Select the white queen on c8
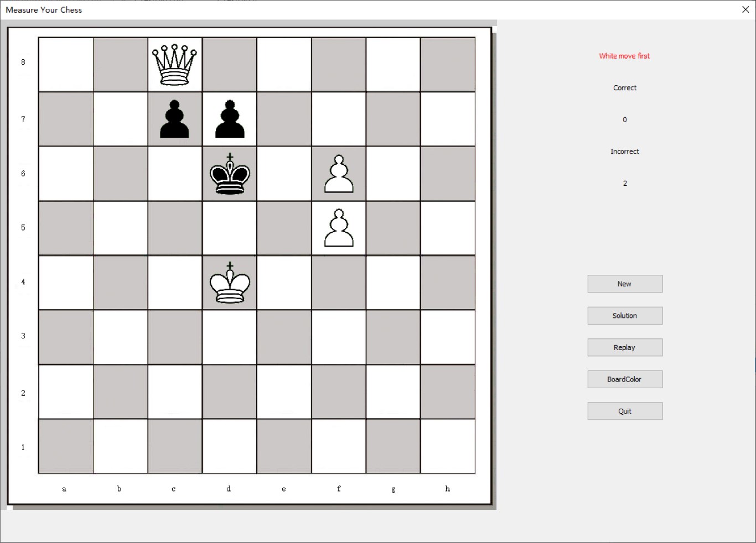This screenshot has width=756, height=543. pyautogui.click(x=175, y=65)
